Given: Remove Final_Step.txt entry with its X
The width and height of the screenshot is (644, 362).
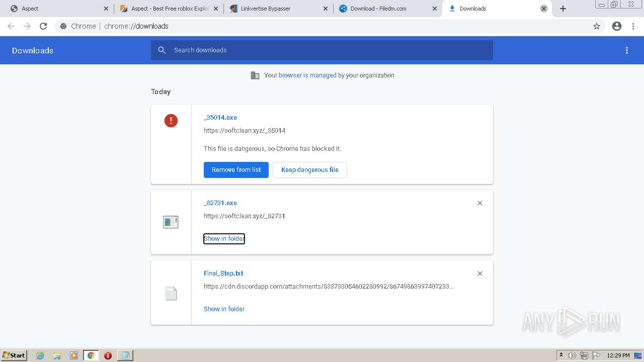Looking at the screenshot, I should pos(480,274).
